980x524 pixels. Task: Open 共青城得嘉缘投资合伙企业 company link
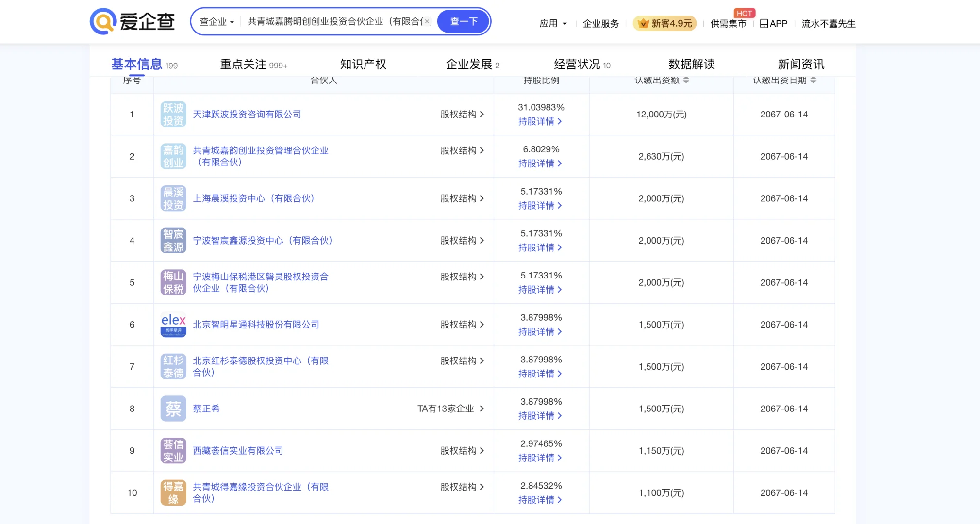[x=261, y=493]
